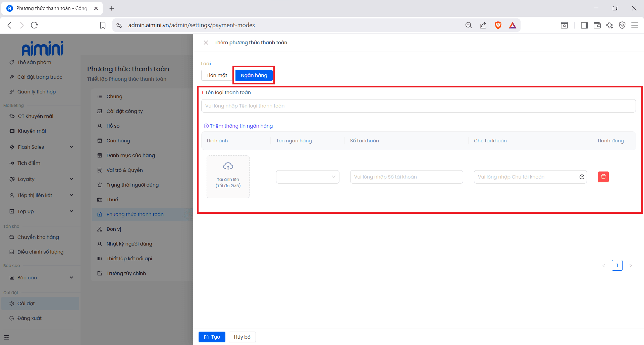
Task: Click the Brave Shields lion icon
Action: (x=498, y=25)
